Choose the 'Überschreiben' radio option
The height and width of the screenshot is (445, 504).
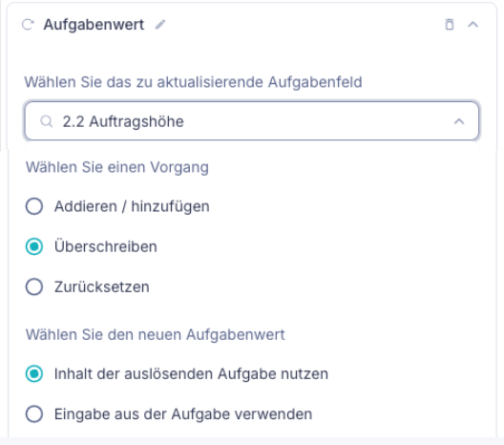(x=34, y=246)
